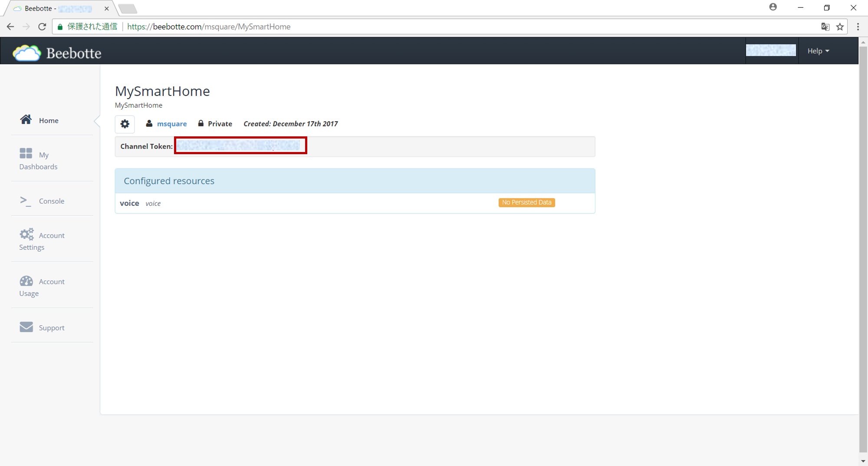
Task: Click the translate page icon
Action: [x=825, y=26]
